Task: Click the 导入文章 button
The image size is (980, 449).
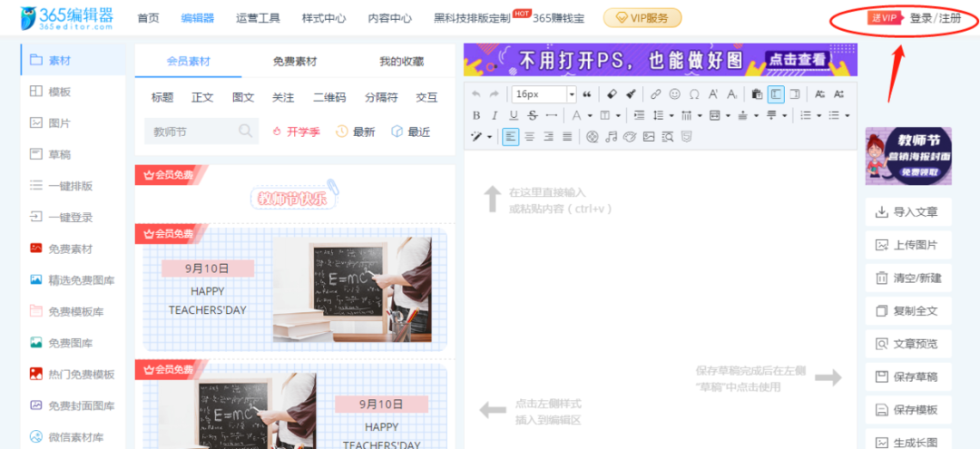Action: pyautogui.click(x=908, y=212)
